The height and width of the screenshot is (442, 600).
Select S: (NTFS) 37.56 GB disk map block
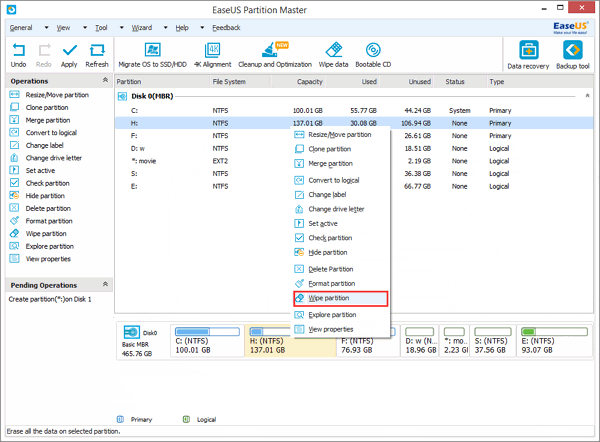click(493, 341)
